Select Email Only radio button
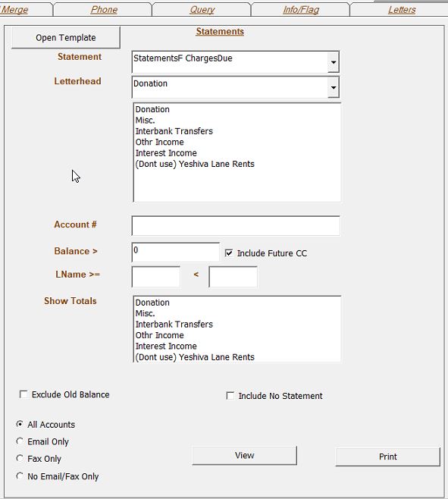Viewport: 448px width, 499px height. tap(20, 441)
